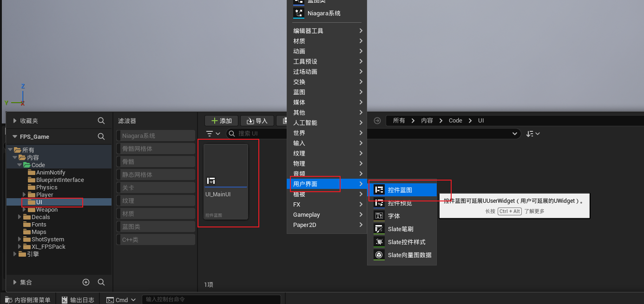Click the search icon in 集合 section
The image size is (644, 304).
101,282
